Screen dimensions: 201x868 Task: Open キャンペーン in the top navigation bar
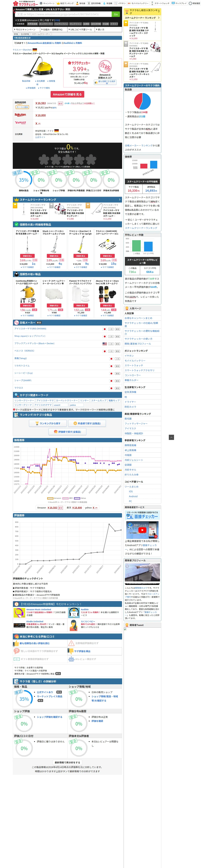(x=47, y=3)
